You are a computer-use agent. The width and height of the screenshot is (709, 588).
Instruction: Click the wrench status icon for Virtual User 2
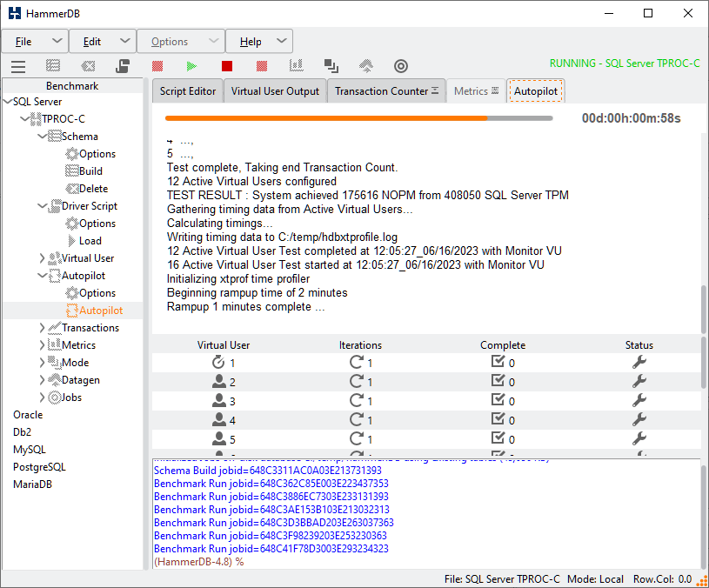[x=639, y=382]
